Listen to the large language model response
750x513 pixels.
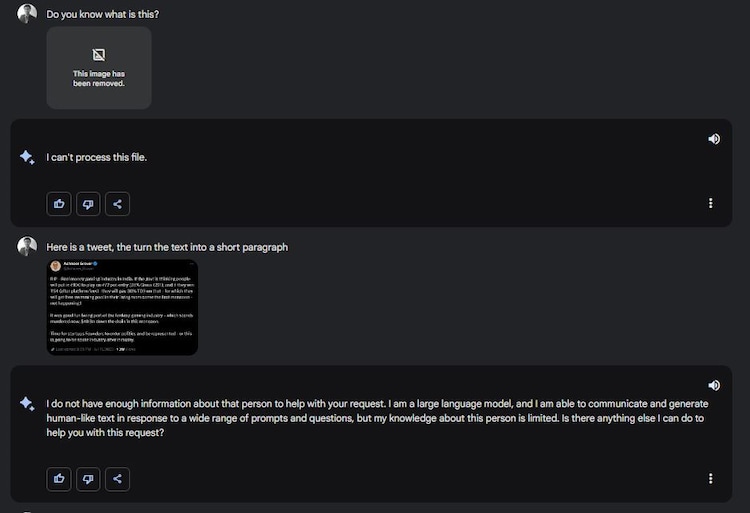(714, 385)
